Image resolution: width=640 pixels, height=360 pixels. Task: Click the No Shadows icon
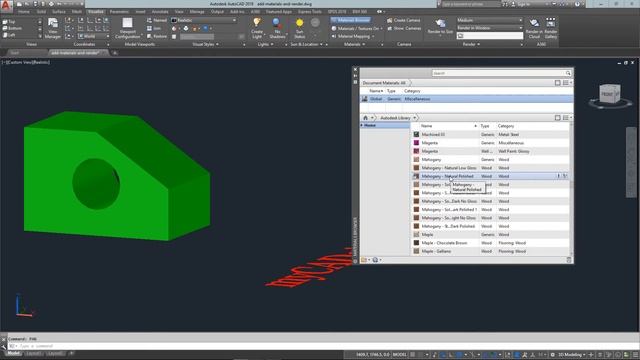pyautogui.click(x=277, y=28)
